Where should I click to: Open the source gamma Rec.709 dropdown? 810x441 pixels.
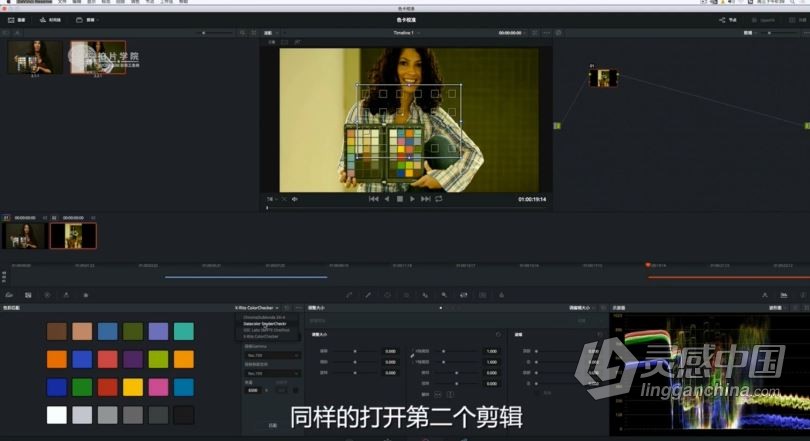[272, 355]
